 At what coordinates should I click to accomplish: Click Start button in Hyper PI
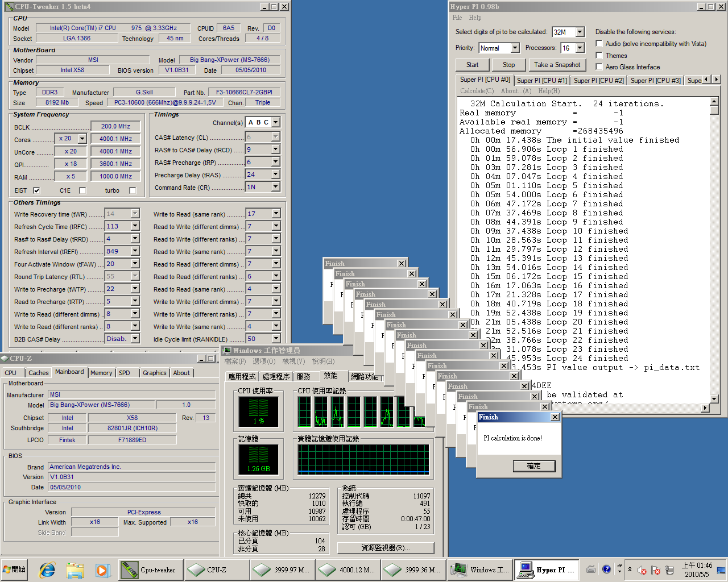tap(472, 65)
